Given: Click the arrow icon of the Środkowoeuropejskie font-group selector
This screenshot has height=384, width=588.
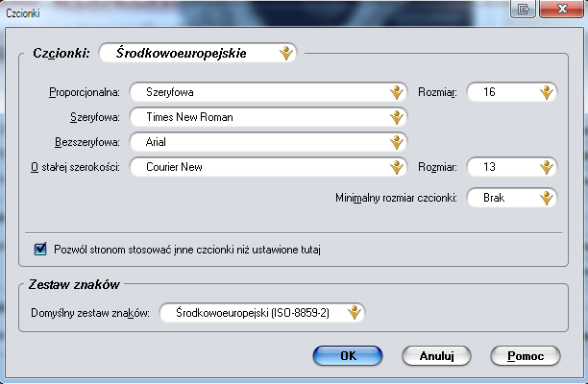Looking at the screenshot, I should [x=285, y=54].
